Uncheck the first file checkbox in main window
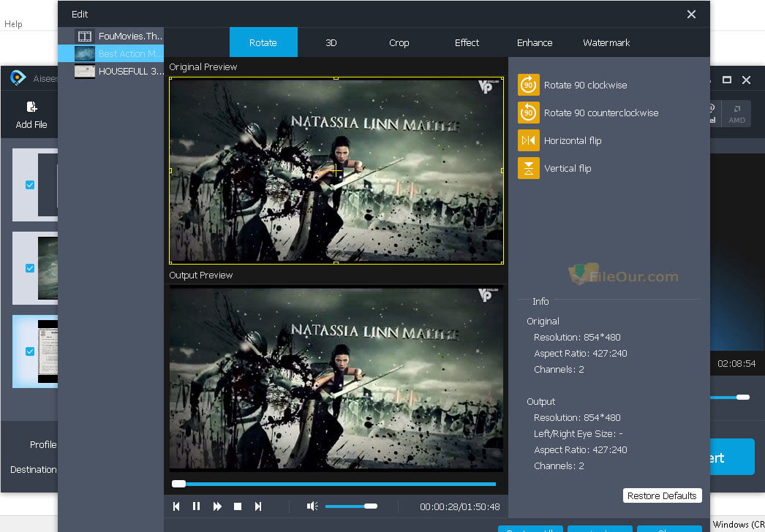The height and width of the screenshot is (532, 765). click(30, 185)
